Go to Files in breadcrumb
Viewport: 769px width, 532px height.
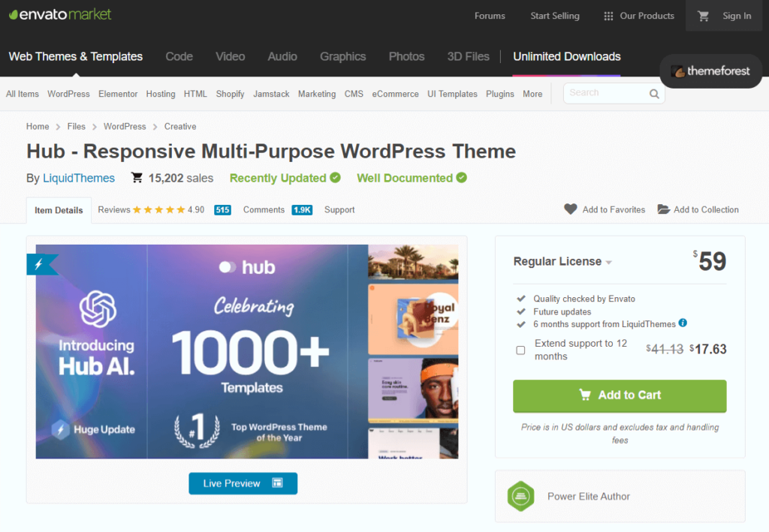click(76, 126)
